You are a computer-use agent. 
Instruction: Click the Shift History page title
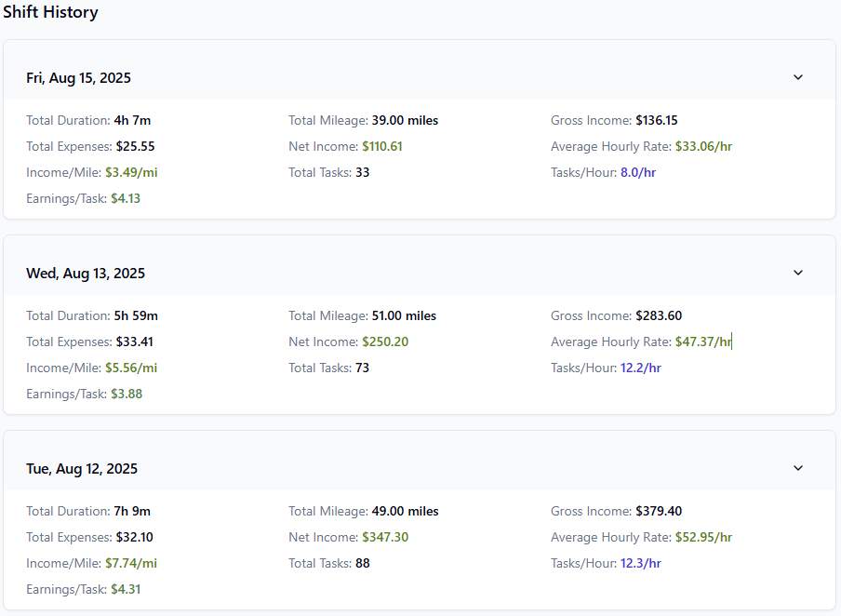click(51, 12)
